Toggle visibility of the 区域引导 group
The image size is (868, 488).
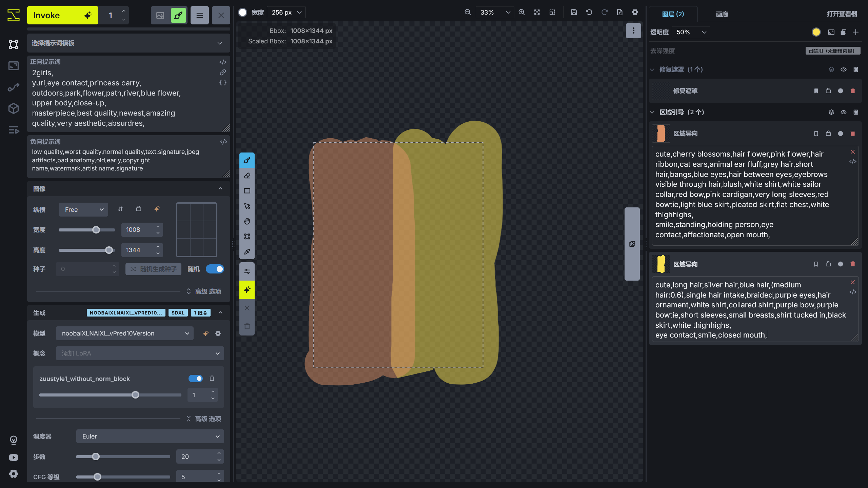click(x=843, y=112)
